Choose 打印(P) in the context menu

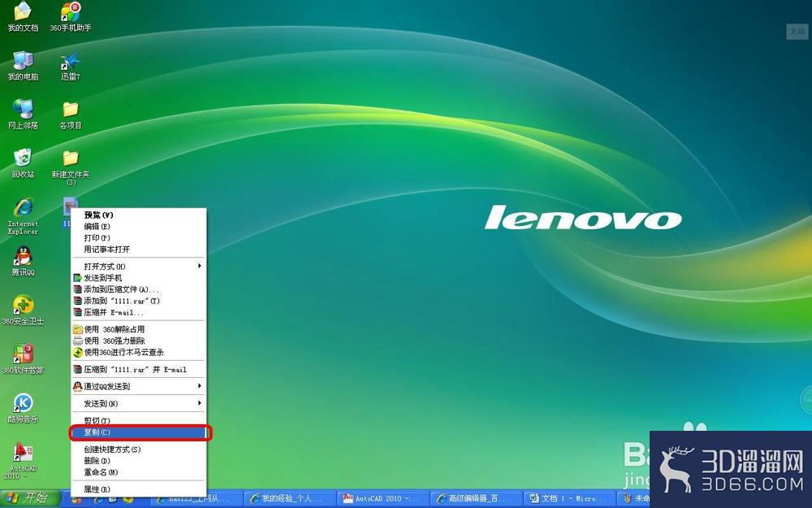(139, 237)
